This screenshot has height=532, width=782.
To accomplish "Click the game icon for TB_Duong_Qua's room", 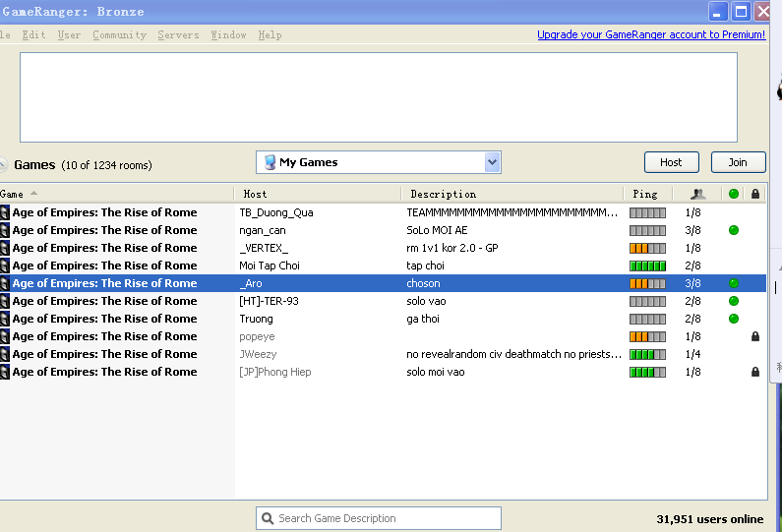I will 5,212.
